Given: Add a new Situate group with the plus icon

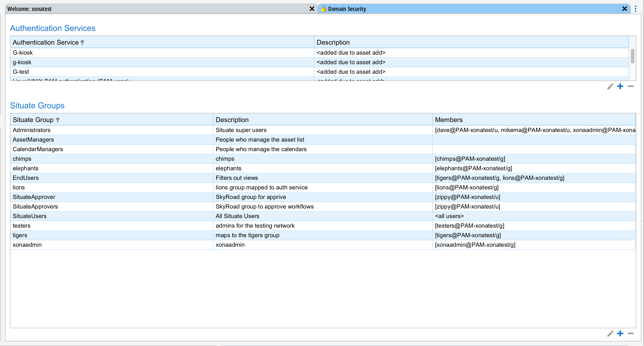Looking at the screenshot, I should 620,333.
